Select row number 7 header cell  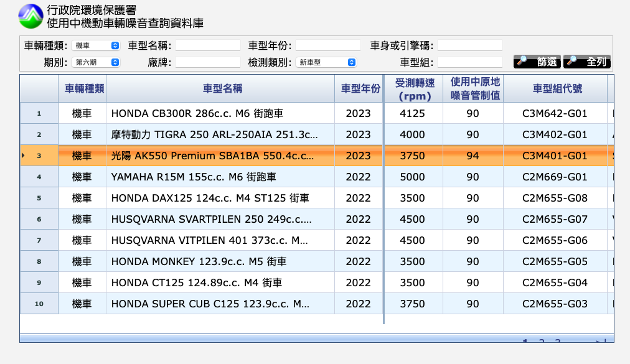coord(39,240)
